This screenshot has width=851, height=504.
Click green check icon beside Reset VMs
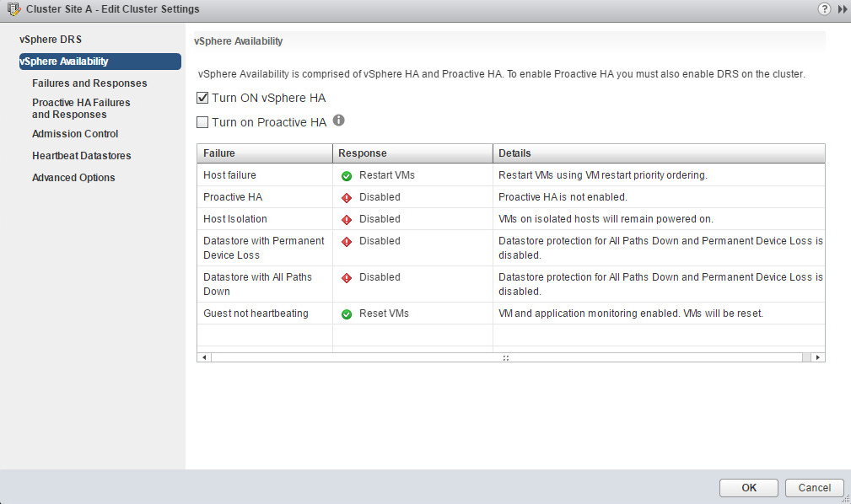coord(347,314)
